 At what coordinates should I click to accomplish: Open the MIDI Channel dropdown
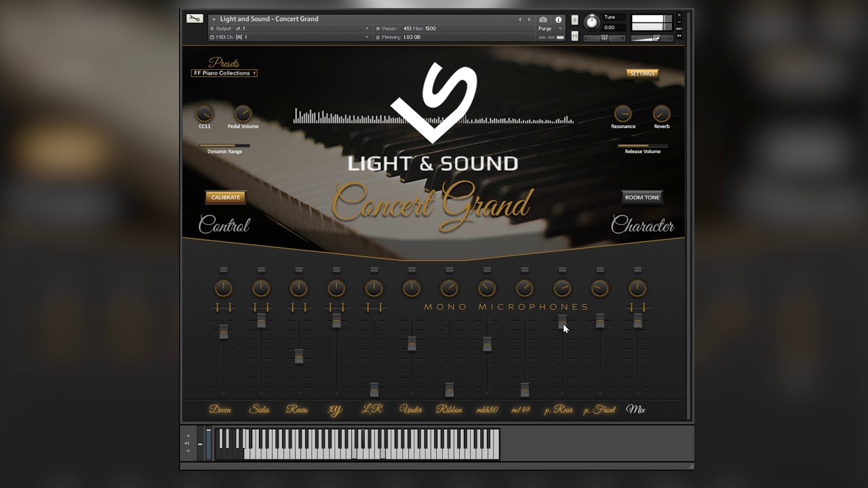(290, 37)
